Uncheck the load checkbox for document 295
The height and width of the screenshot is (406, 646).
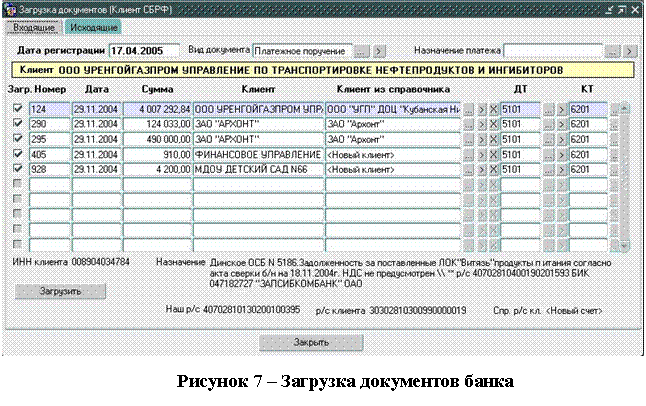[17, 138]
